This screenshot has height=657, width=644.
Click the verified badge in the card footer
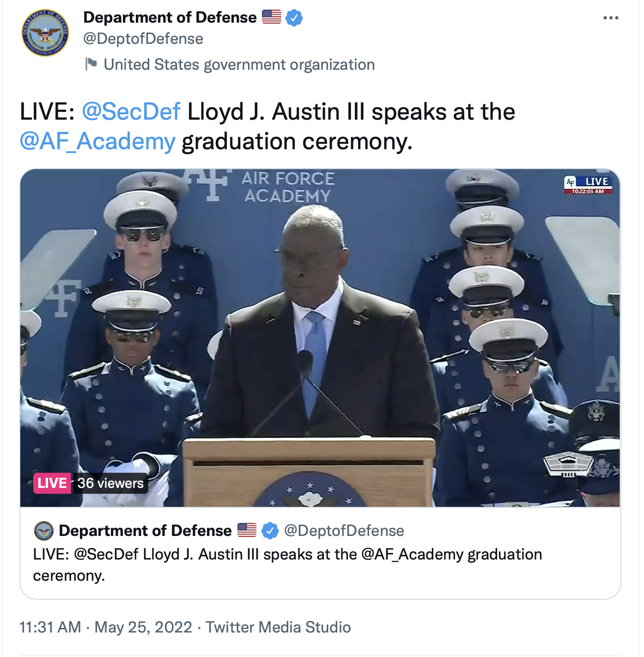pos(270,531)
